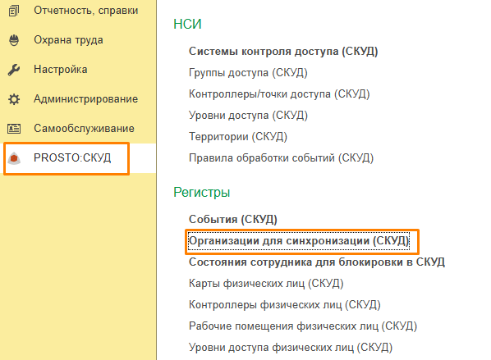491x360 pixels.
Task: Select the PROSTO:СКУД section
Action: 72,158
